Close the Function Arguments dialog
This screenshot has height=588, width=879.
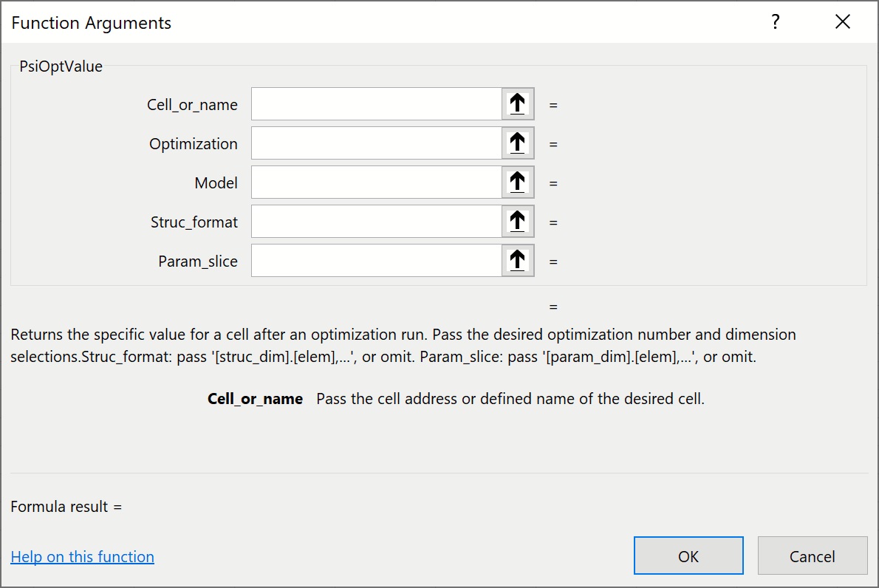point(843,22)
